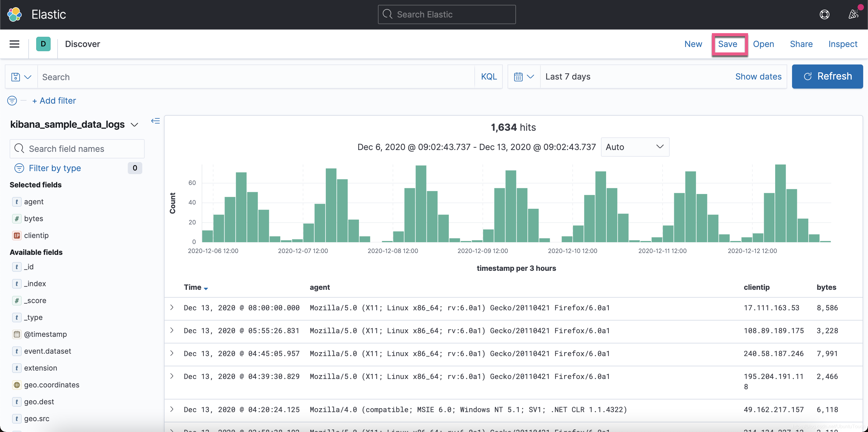Toggle the KQL query language switch
The image size is (868, 432).
click(489, 77)
